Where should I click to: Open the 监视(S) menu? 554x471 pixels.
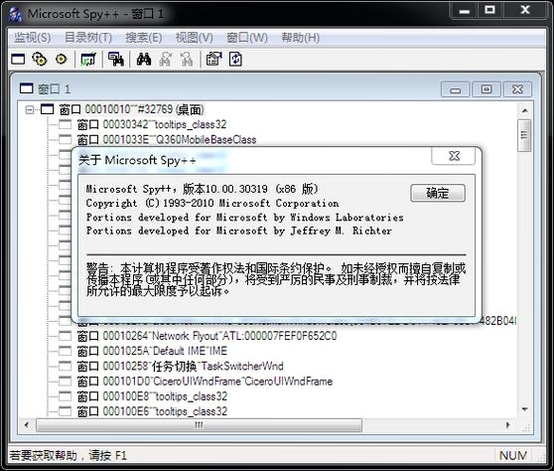coord(33,37)
